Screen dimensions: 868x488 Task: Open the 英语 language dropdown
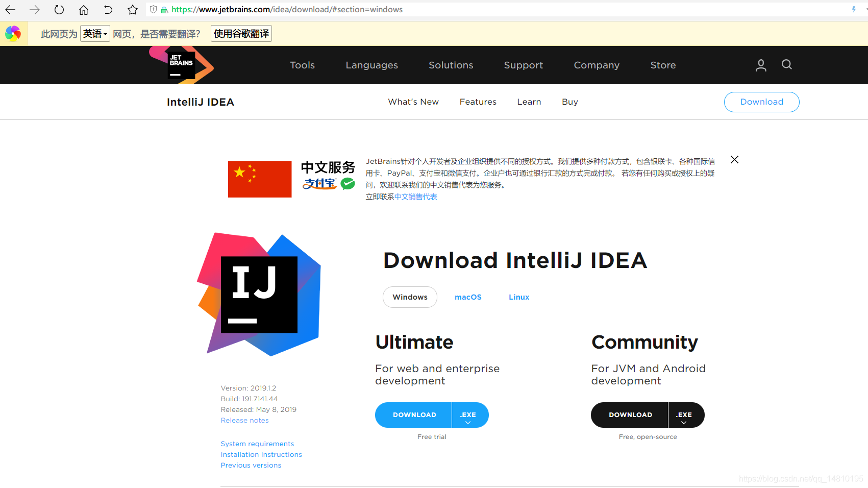tap(95, 34)
